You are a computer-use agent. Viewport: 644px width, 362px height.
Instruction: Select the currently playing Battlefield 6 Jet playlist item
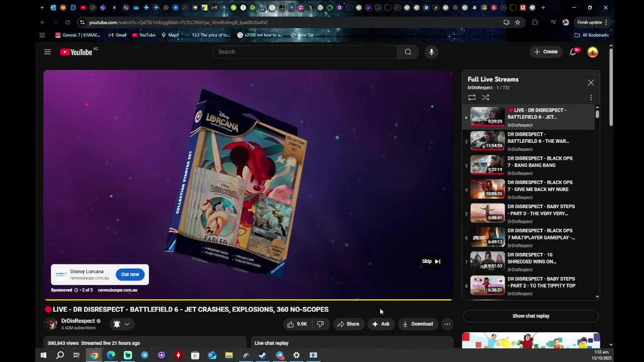click(x=529, y=117)
